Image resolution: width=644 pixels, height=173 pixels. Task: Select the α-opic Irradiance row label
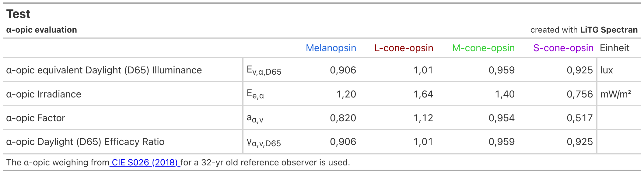click(44, 94)
